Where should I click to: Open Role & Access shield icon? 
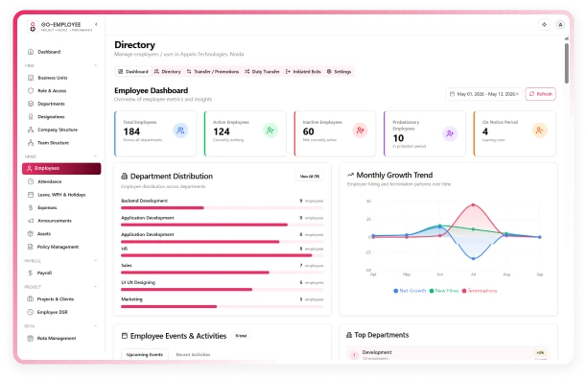(x=31, y=90)
